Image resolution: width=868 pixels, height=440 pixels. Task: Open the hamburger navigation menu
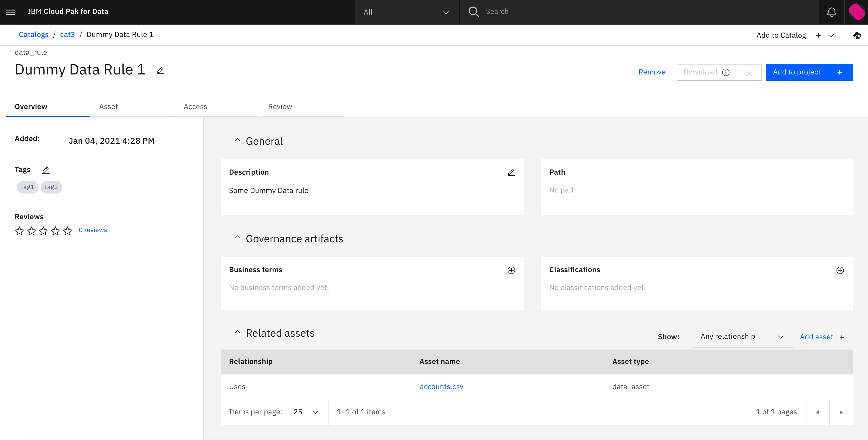(x=10, y=12)
